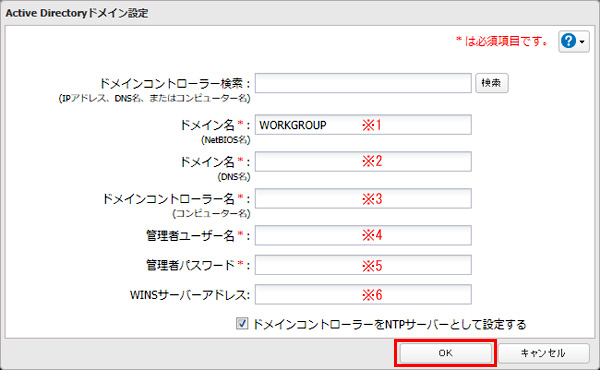Click the Active Directoryドメイン設定 title bar
600x370 pixels.
pos(300,13)
